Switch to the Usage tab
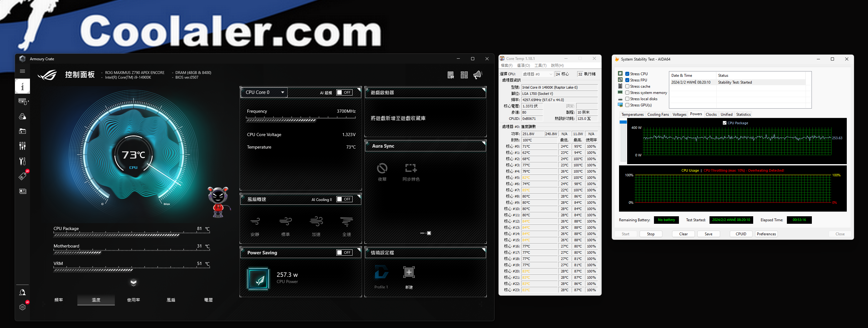868x328 pixels. point(134,300)
